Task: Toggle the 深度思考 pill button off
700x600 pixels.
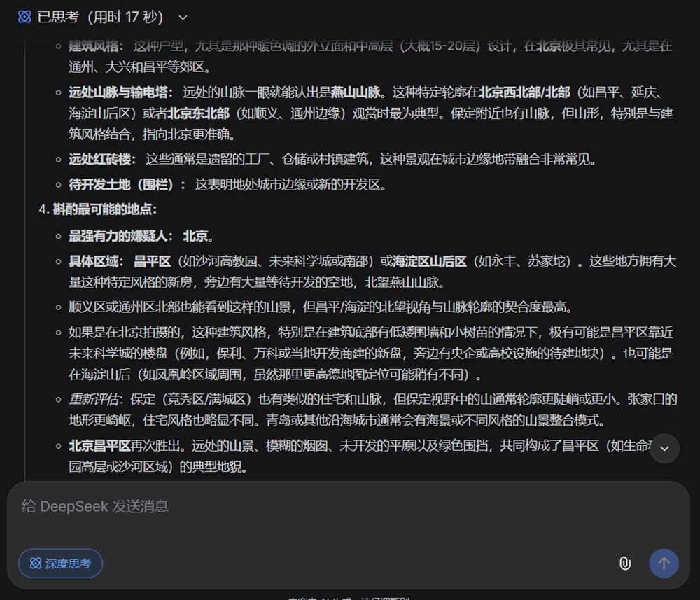Action: coord(60,564)
